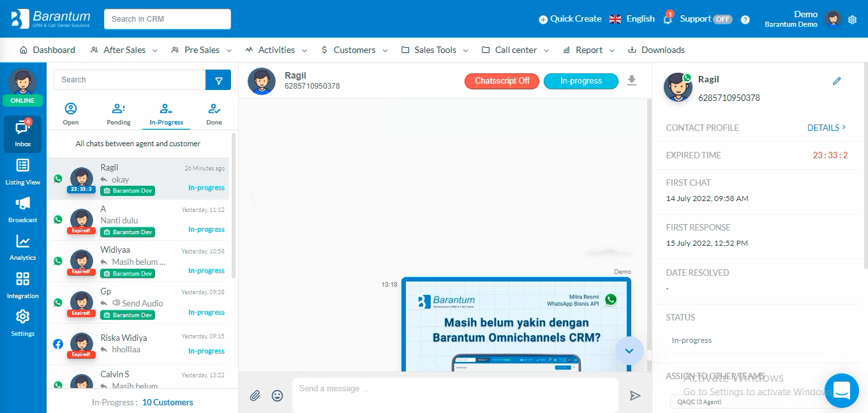Viewport: 868px width, 413px height.
Task: Open the live chat widget bubble
Action: tap(841, 390)
